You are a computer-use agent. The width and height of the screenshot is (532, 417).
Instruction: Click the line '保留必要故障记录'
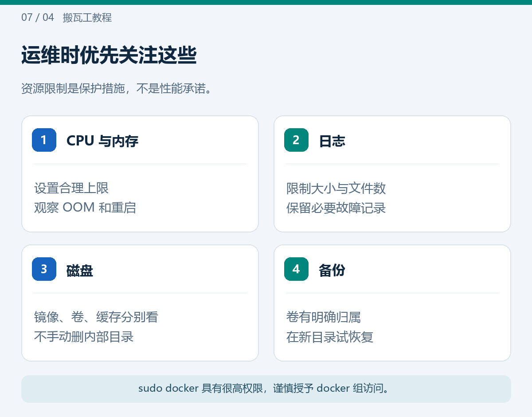336,208
